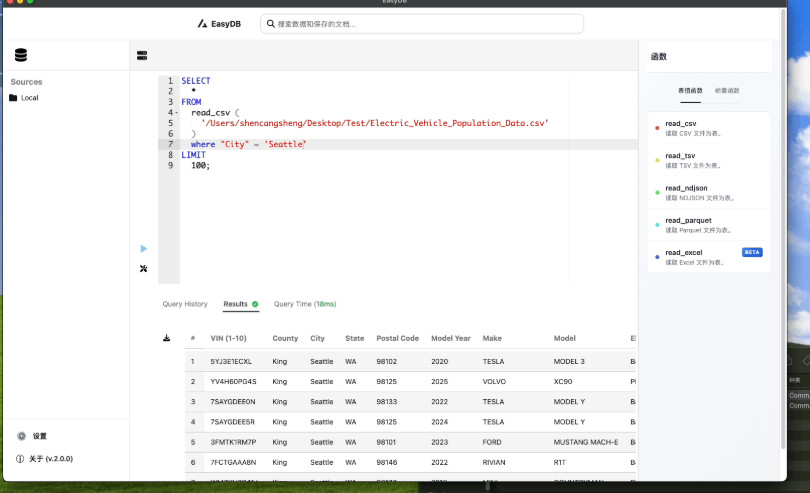Run the SQL query with play icon
The image size is (810, 493).
[x=144, y=248]
